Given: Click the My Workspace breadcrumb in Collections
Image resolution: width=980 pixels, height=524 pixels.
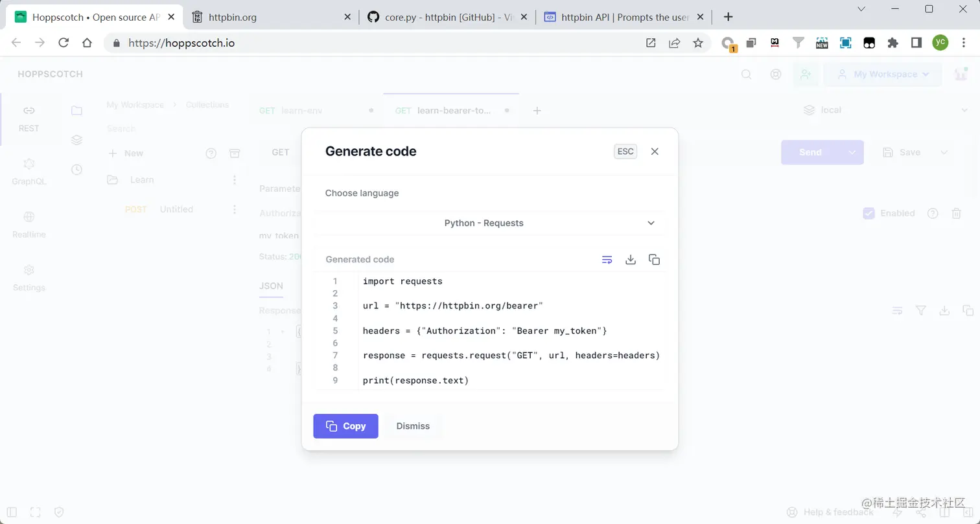Looking at the screenshot, I should [x=135, y=105].
